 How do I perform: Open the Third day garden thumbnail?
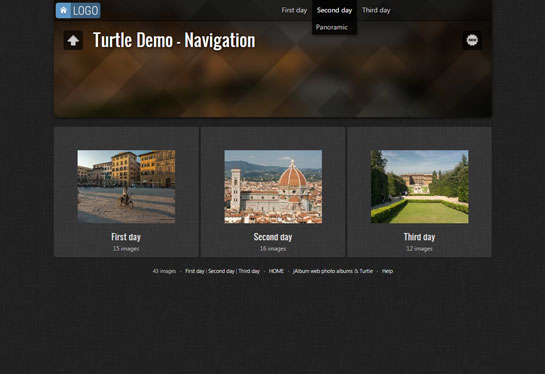coord(420,187)
